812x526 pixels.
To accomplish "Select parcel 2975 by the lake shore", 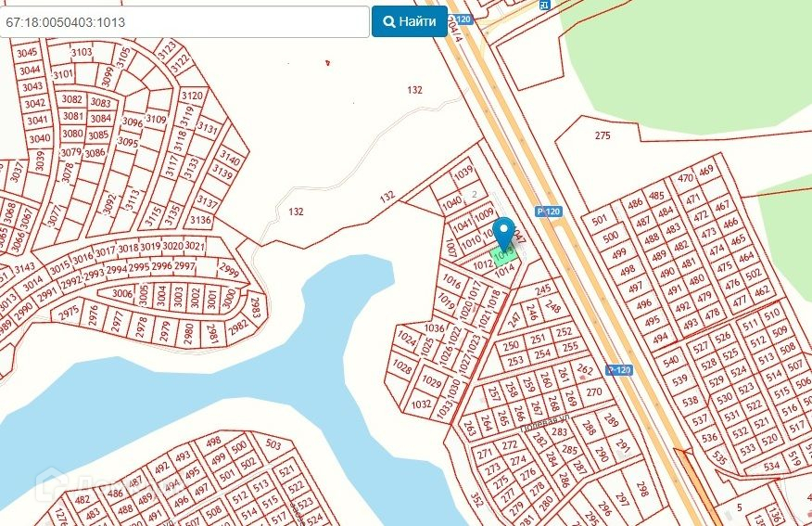I will pyautogui.click(x=69, y=314).
